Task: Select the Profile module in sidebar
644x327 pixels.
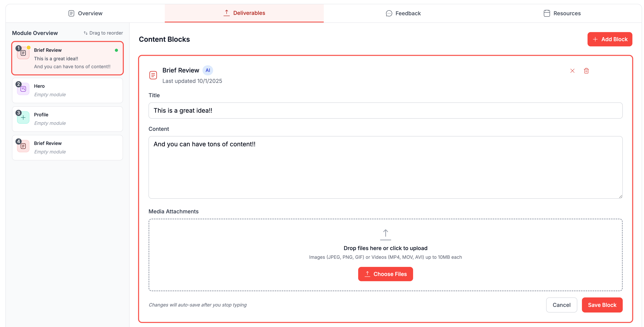Action: [x=67, y=119]
